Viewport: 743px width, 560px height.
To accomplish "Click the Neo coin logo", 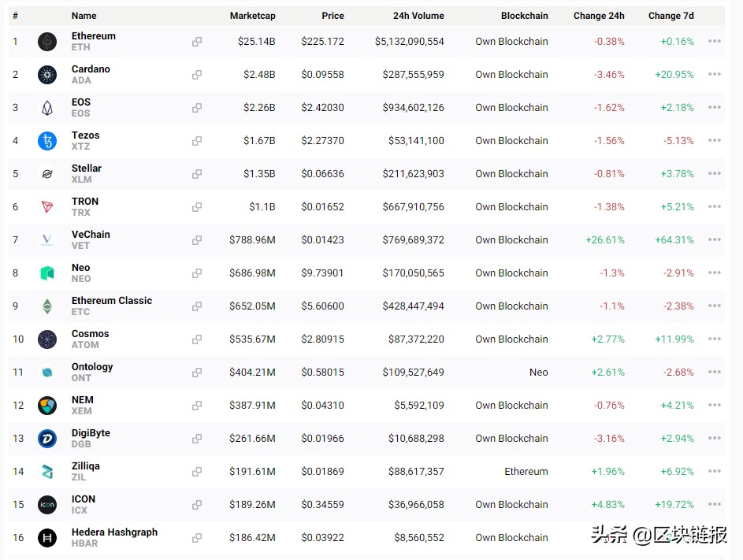I will pyautogui.click(x=47, y=273).
